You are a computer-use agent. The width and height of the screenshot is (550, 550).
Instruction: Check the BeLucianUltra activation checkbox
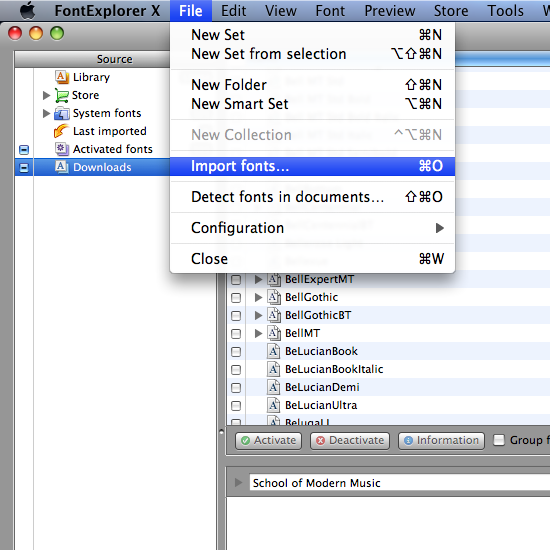pyautogui.click(x=236, y=405)
